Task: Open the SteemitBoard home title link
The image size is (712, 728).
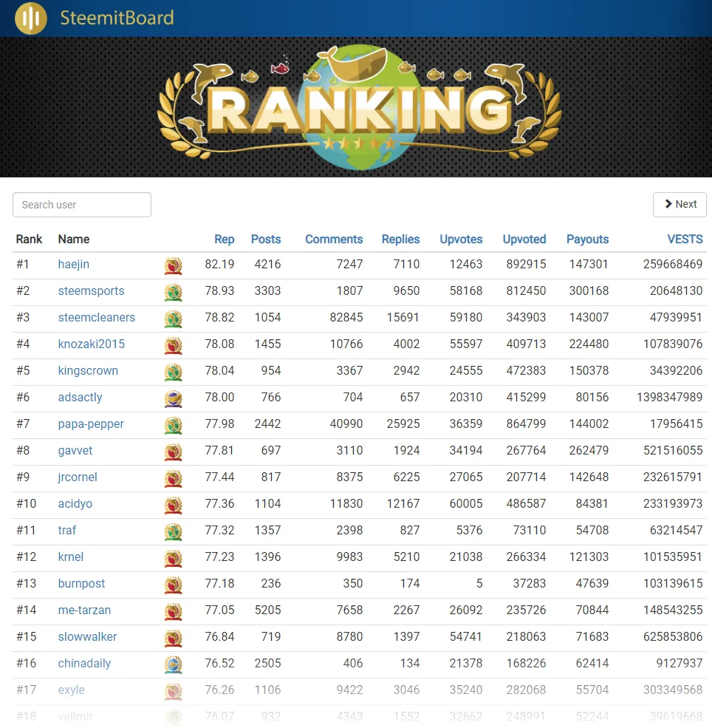Action: click(x=117, y=18)
